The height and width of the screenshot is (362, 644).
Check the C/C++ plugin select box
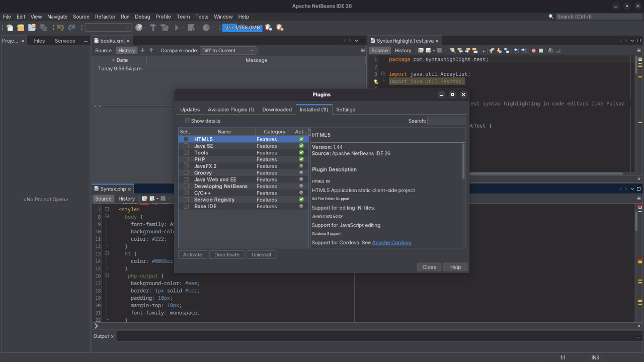[x=186, y=193]
